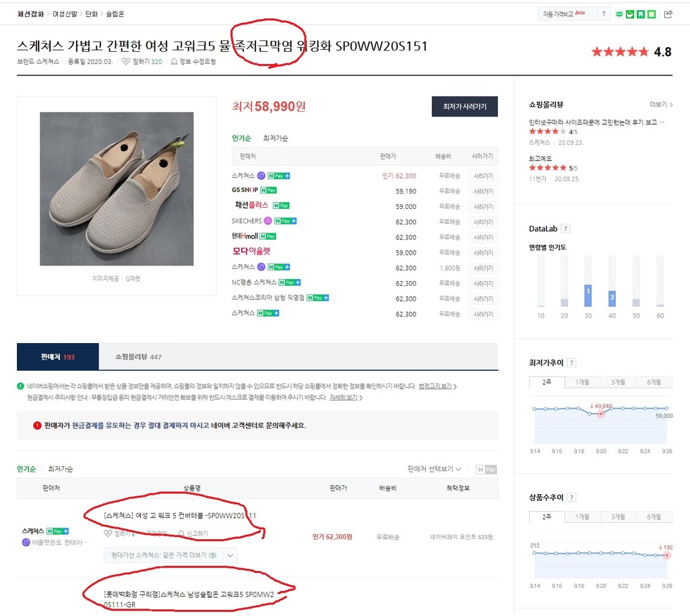Open the review titled 최고예요
This screenshot has width=690, height=616.
tap(540, 158)
